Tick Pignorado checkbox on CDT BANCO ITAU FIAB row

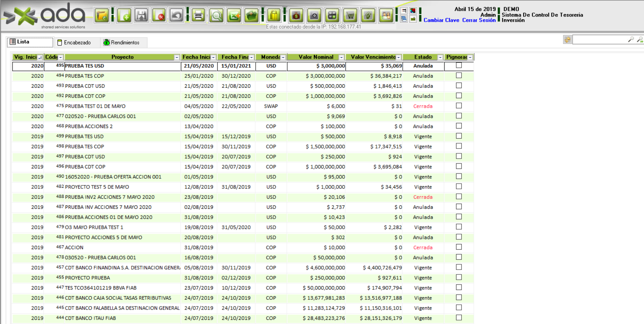click(459, 318)
